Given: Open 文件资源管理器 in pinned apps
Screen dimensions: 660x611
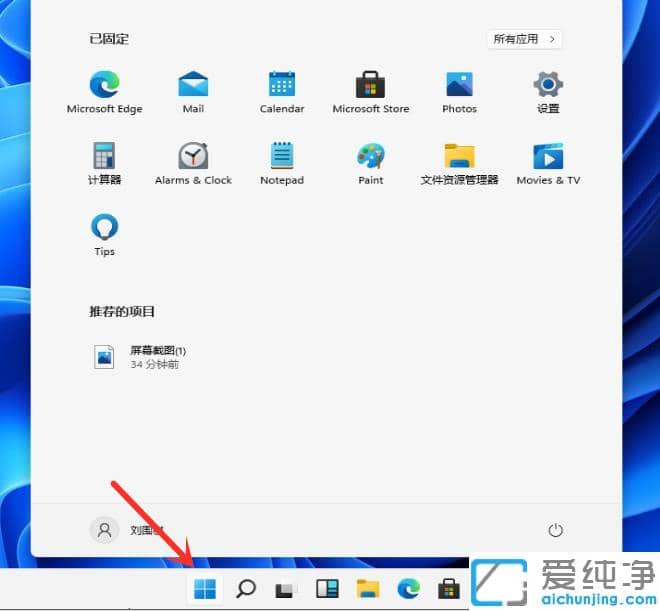Looking at the screenshot, I should [x=459, y=163].
